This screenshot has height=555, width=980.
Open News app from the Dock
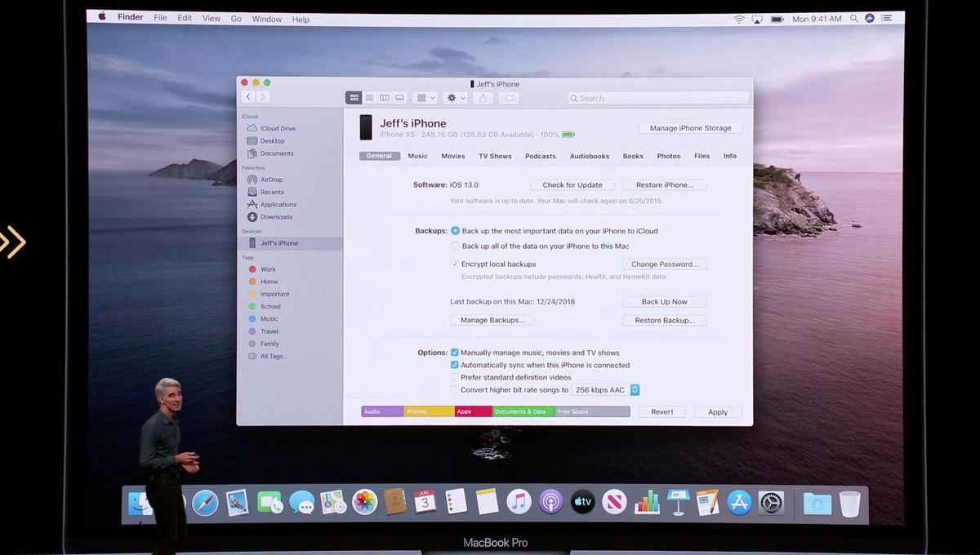pyautogui.click(x=614, y=502)
